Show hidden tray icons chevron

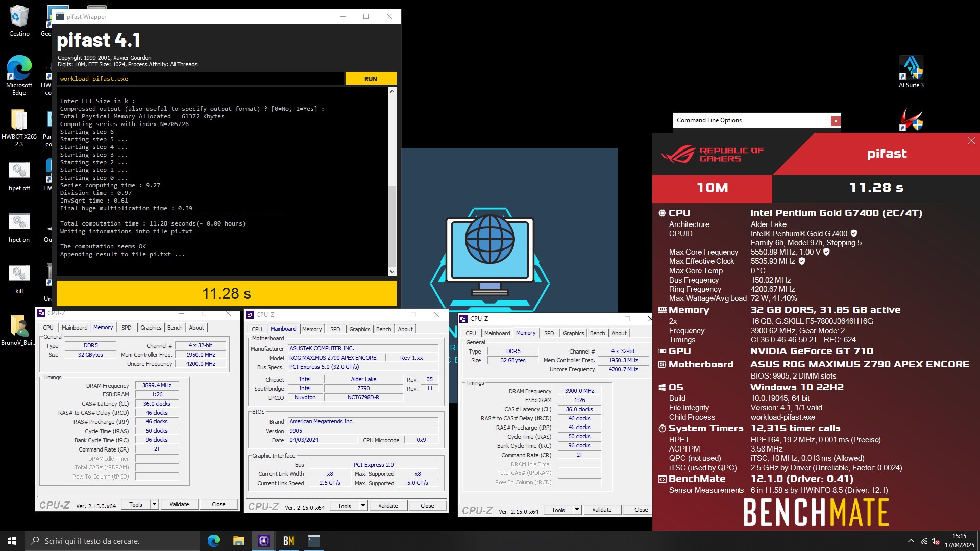[911, 541]
